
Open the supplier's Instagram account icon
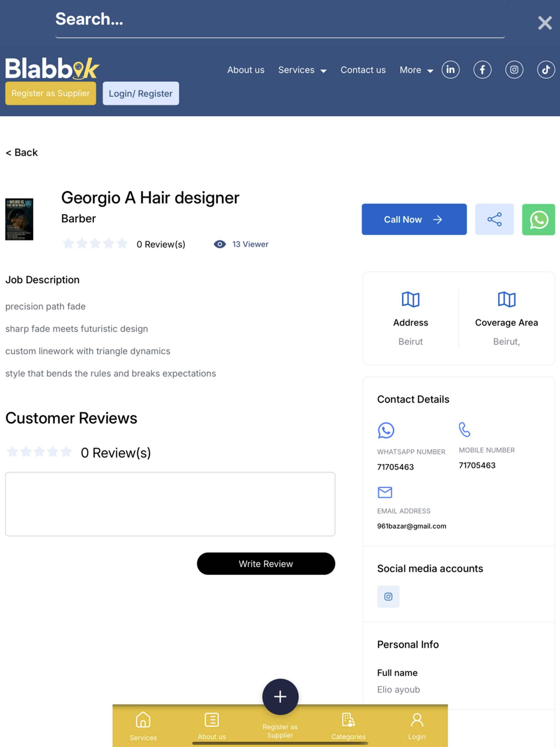click(x=388, y=596)
